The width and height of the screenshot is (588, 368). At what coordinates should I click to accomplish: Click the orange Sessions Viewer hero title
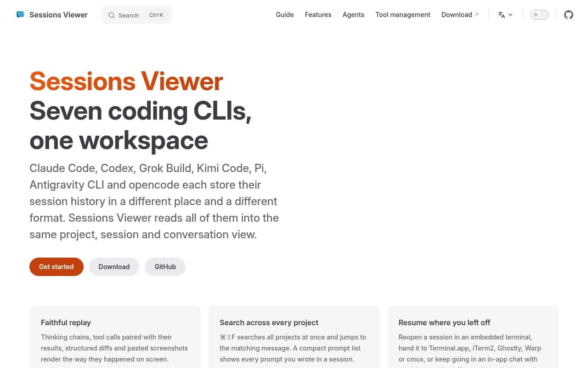click(126, 81)
